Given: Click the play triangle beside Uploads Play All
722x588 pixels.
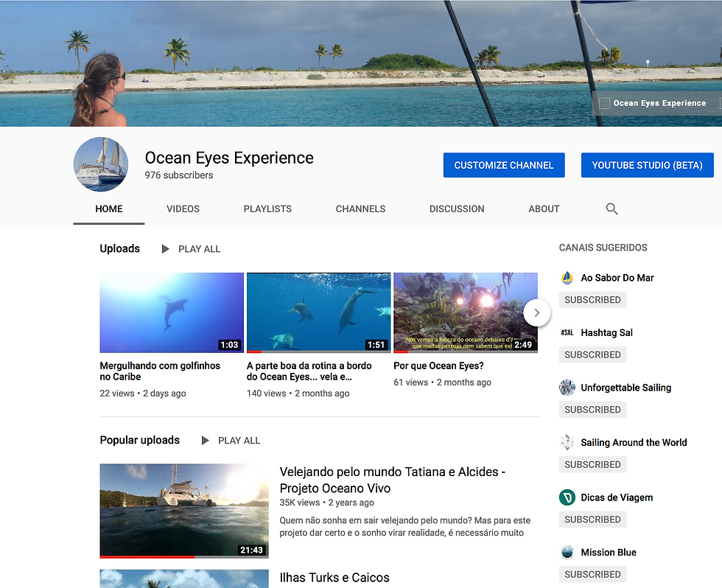Looking at the screenshot, I should point(165,249).
